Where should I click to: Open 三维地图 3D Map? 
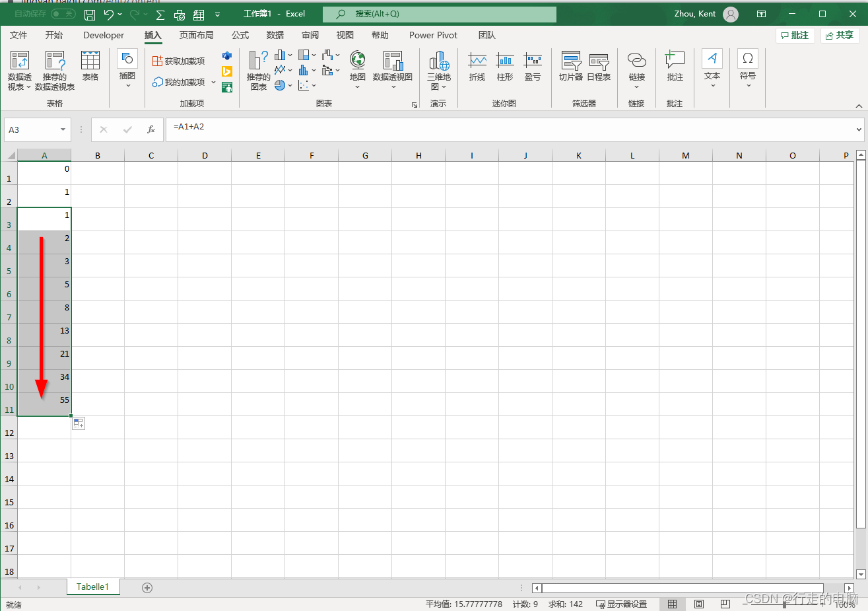439,71
